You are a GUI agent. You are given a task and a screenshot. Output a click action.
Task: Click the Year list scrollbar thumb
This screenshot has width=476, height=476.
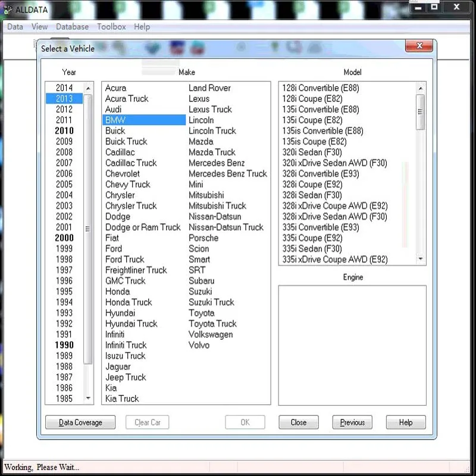click(x=87, y=229)
